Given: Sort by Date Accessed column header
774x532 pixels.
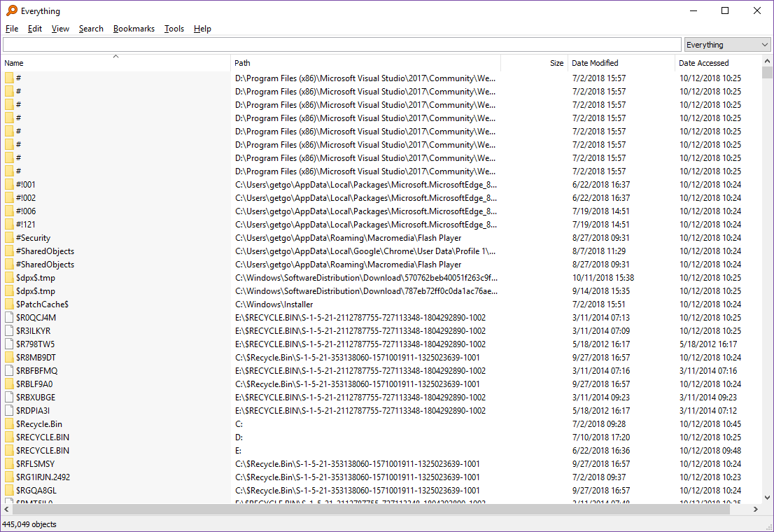Looking at the screenshot, I should click(718, 63).
